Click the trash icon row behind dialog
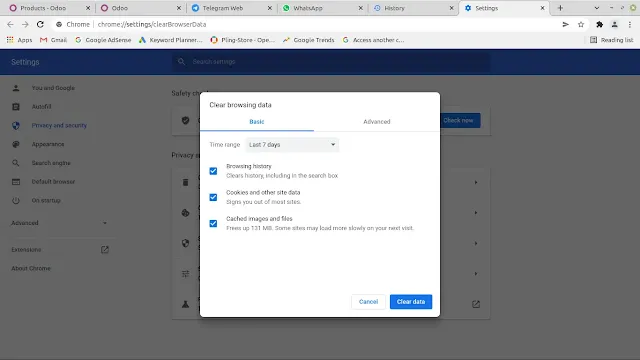 [x=185, y=182]
